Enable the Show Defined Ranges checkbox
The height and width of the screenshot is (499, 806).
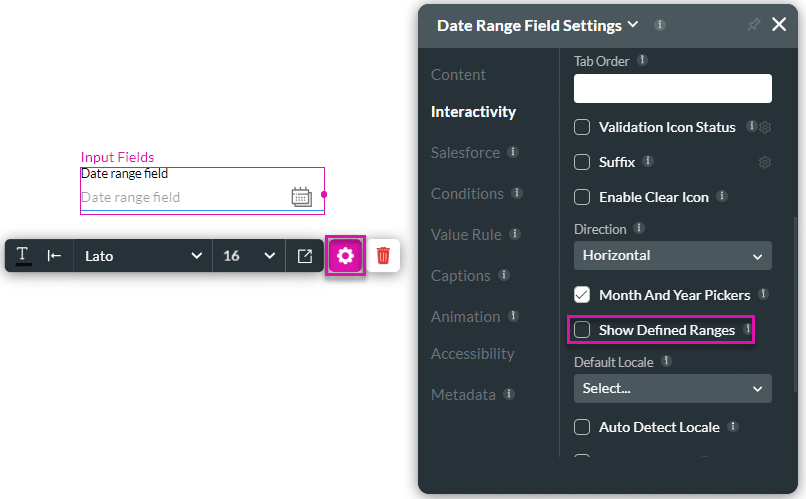pos(582,330)
